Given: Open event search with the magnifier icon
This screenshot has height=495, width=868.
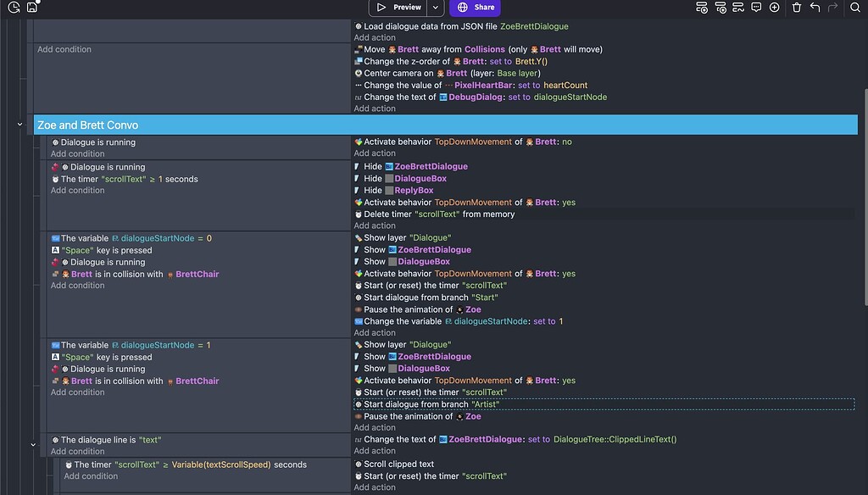Looking at the screenshot, I should 855,7.
